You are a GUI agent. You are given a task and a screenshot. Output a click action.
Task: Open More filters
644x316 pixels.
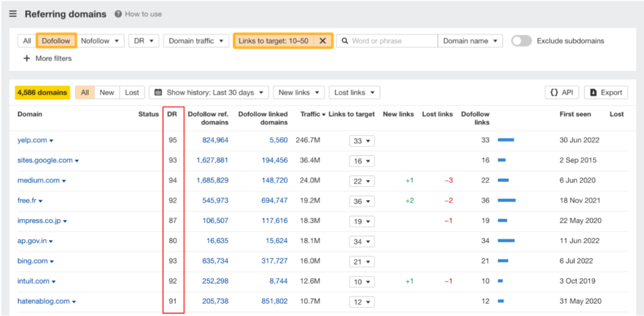pyautogui.click(x=48, y=59)
